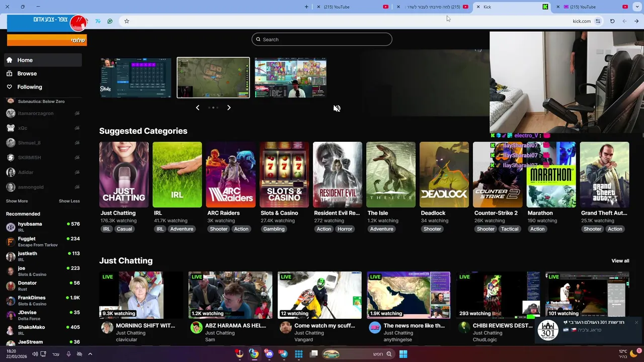This screenshot has height=362, width=644.
Task: Open the Grand Theft Auto category card
Action: coord(604,174)
